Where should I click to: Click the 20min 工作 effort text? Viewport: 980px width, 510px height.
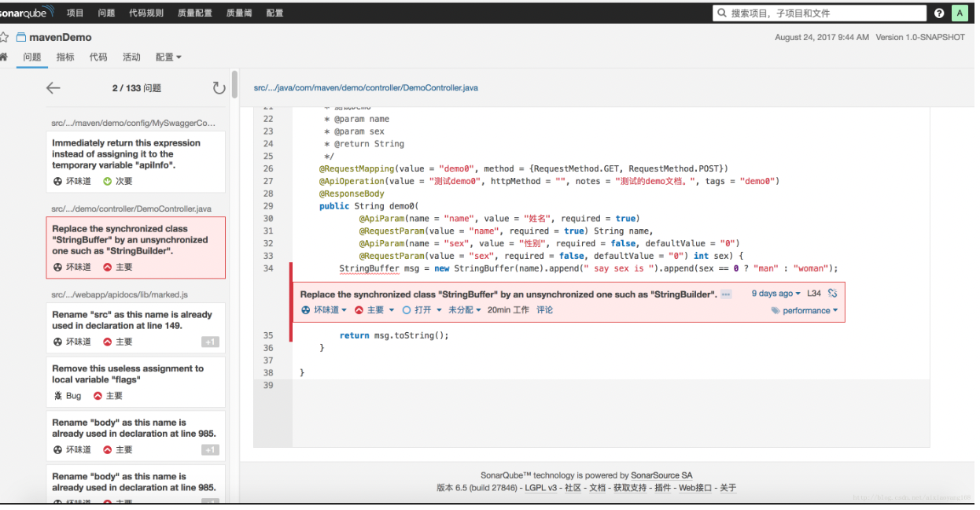[508, 310]
